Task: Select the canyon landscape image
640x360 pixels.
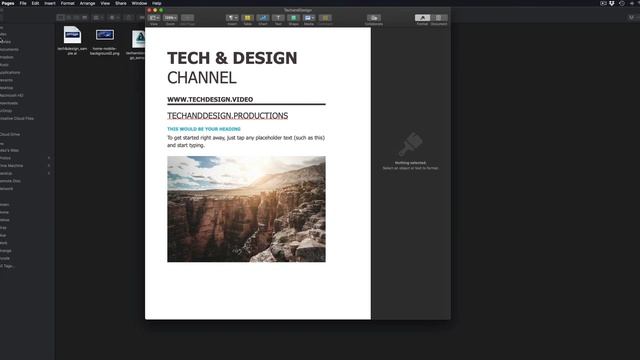Action: point(246,209)
